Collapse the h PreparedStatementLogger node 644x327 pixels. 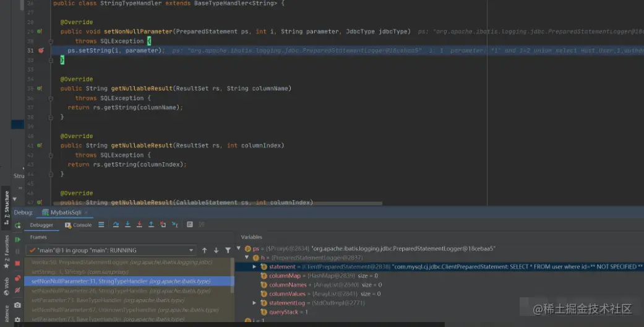pyautogui.click(x=247, y=258)
